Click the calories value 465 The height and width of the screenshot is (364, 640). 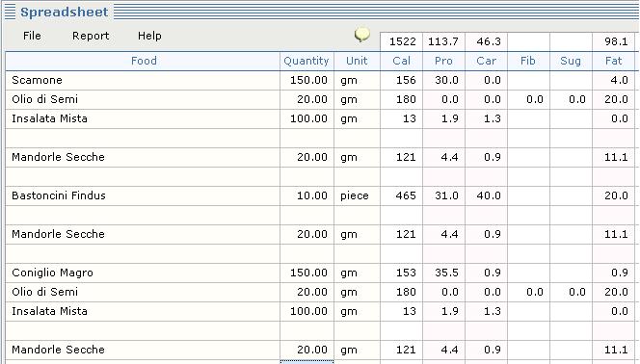[x=401, y=195]
